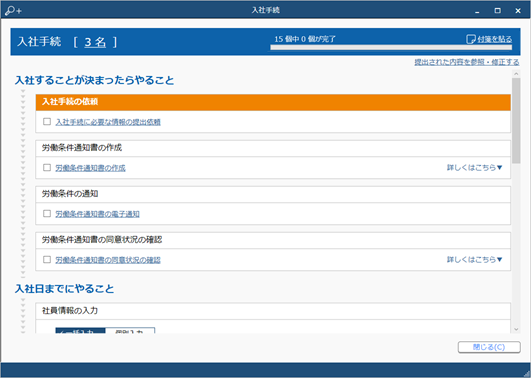
Task: Open 提出された内容を参照・修正する link
Action: pos(467,62)
